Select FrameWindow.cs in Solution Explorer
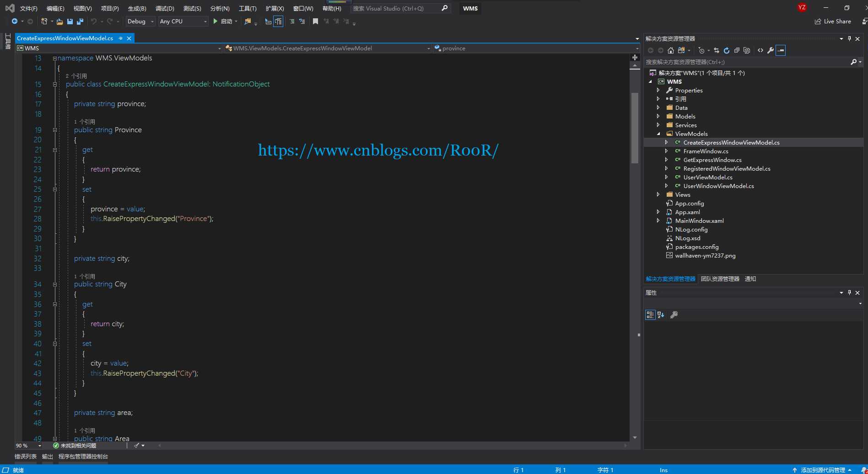Image resolution: width=868 pixels, height=474 pixels. click(706, 151)
